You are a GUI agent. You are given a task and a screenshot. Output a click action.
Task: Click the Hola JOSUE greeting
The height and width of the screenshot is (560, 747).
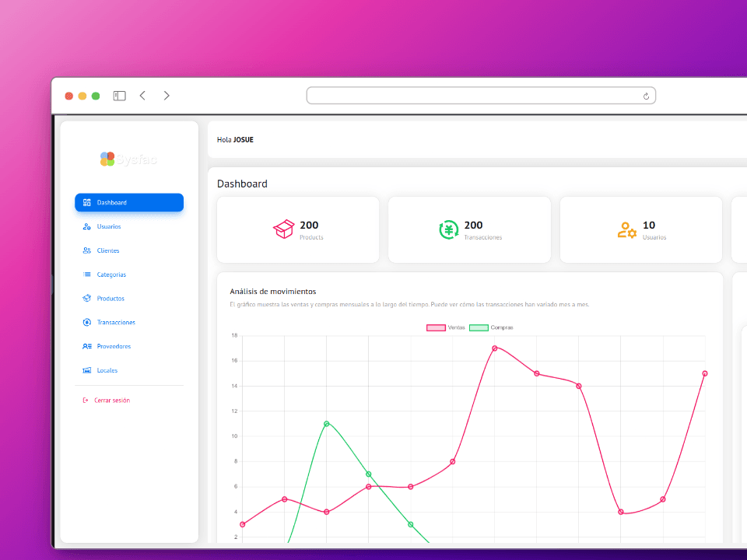tap(235, 139)
